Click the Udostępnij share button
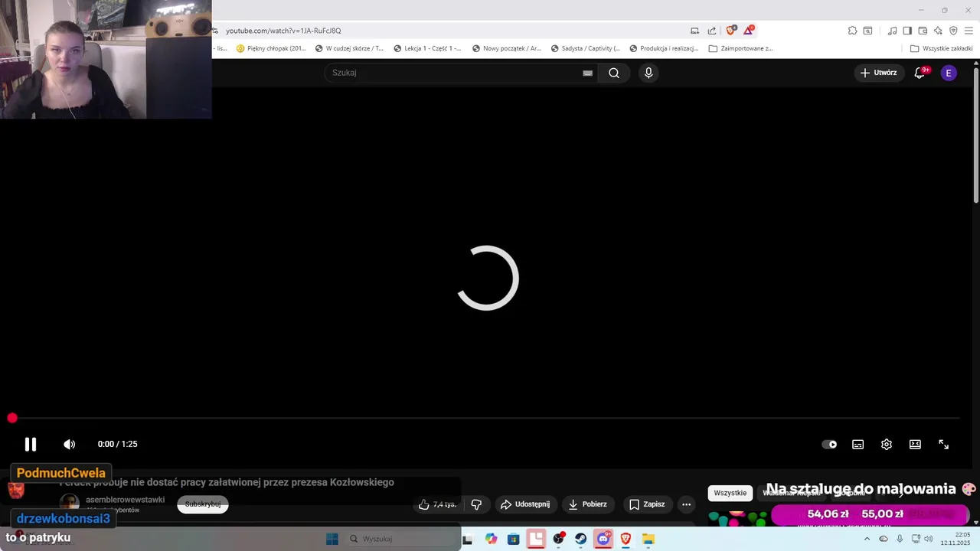This screenshot has width=980, height=551. pyautogui.click(x=525, y=504)
